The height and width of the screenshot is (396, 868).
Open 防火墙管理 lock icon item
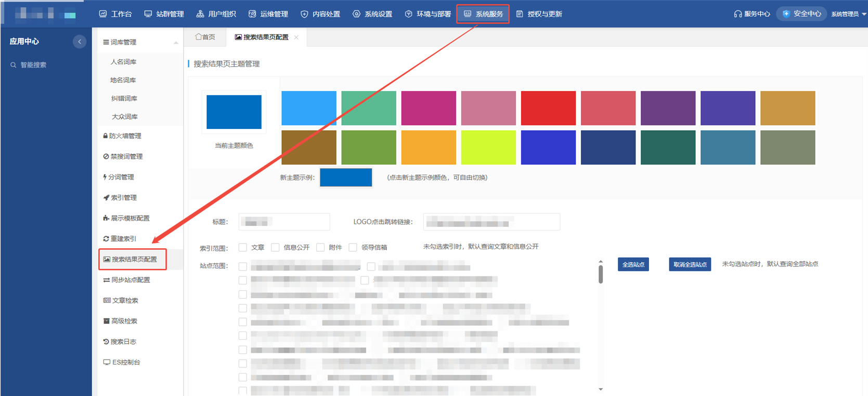[122, 136]
